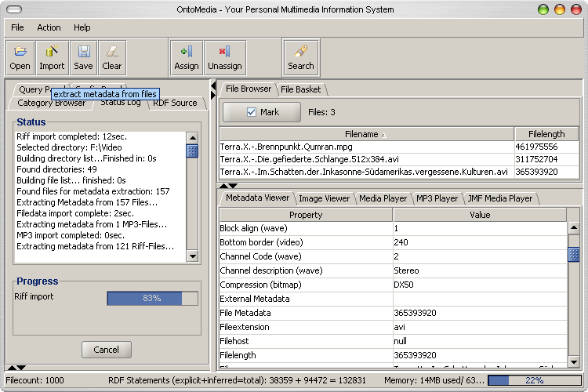Screen dimensions: 588x392
Task: Collapse left panel with divider left arrow
Action: tap(213, 86)
